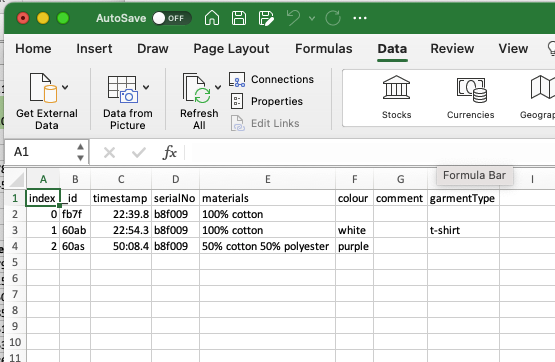Viewport: 555px width, 362px height.
Task: Open Connections
Action: (271, 79)
